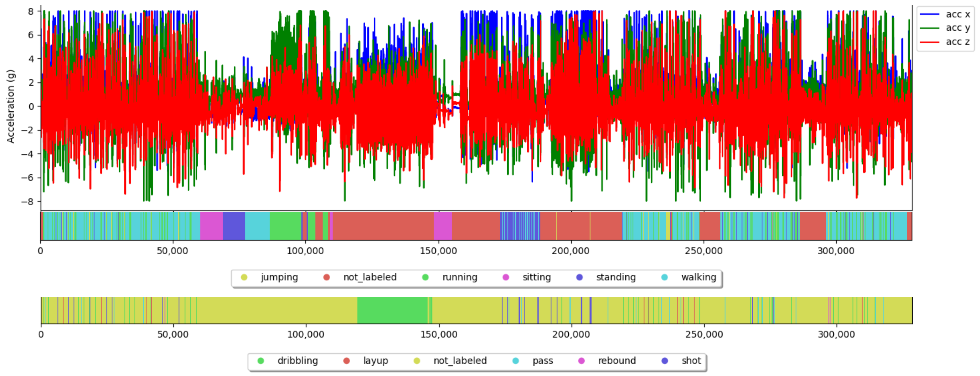
Task: Click the sitting legend dot
Action: point(506,277)
